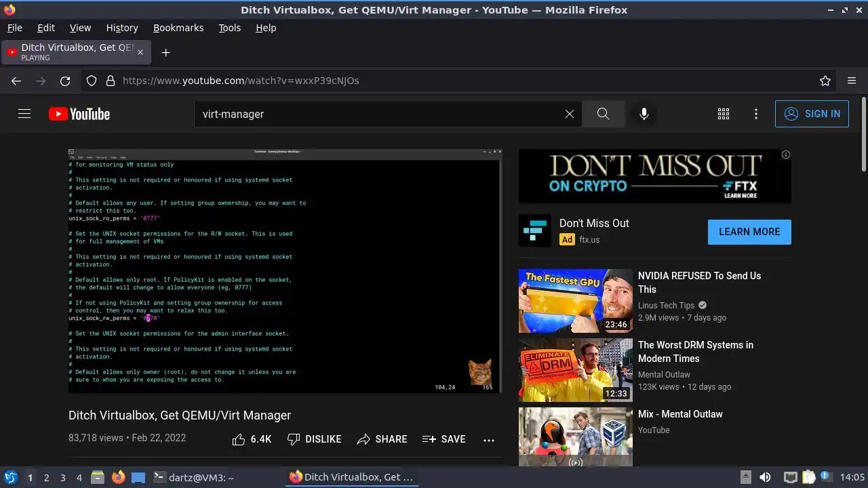
Task: Show site security padlock info
Action: [111, 81]
